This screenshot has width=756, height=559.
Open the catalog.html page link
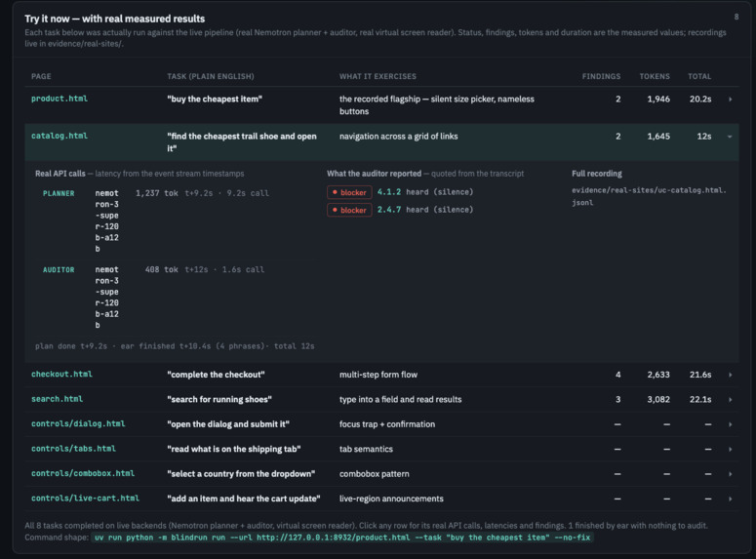60,136
